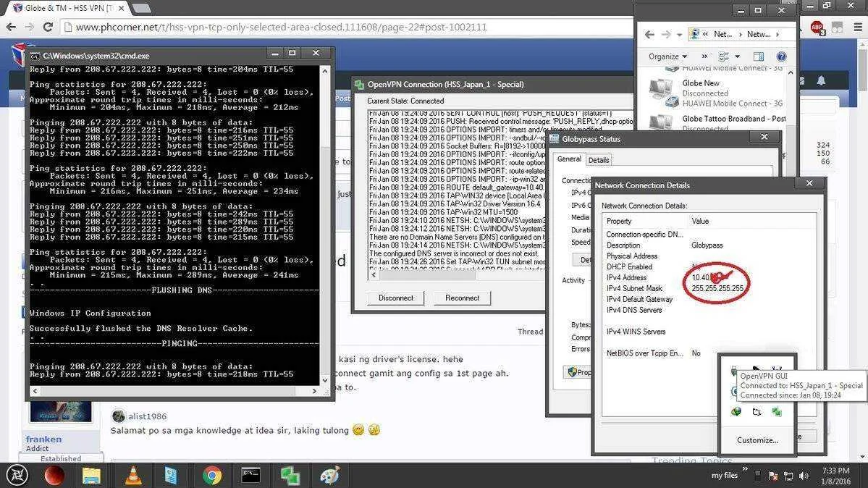Screen dimensions: 868x488
Task: Click Customize... in the tray overflow popup
Action: coord(757,440)
